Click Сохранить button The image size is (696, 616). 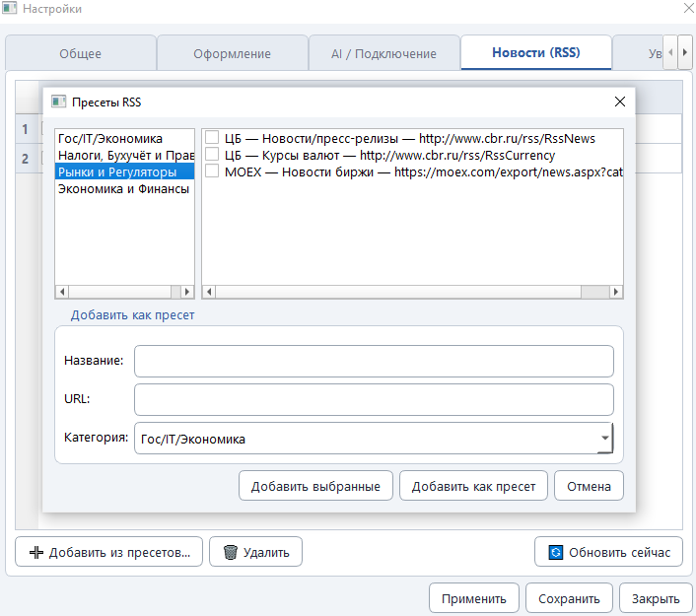pyautogui.click(x=569, y=598)
